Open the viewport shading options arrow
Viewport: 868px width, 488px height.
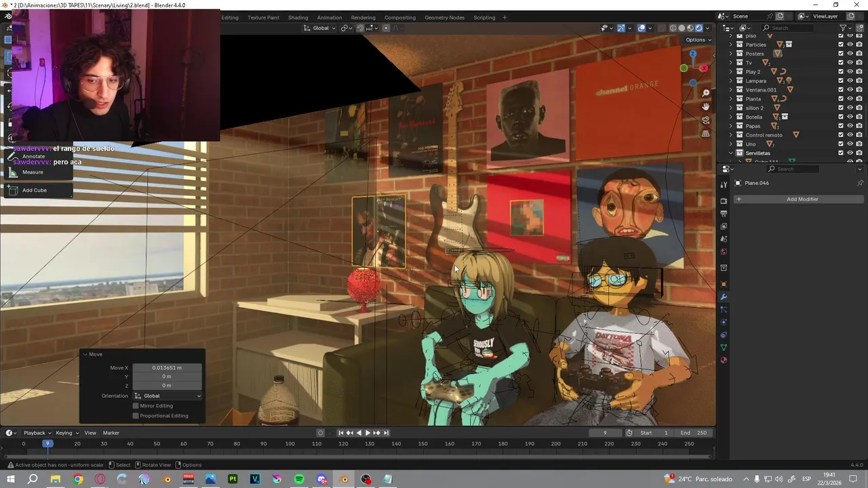[x=708, y=28]
